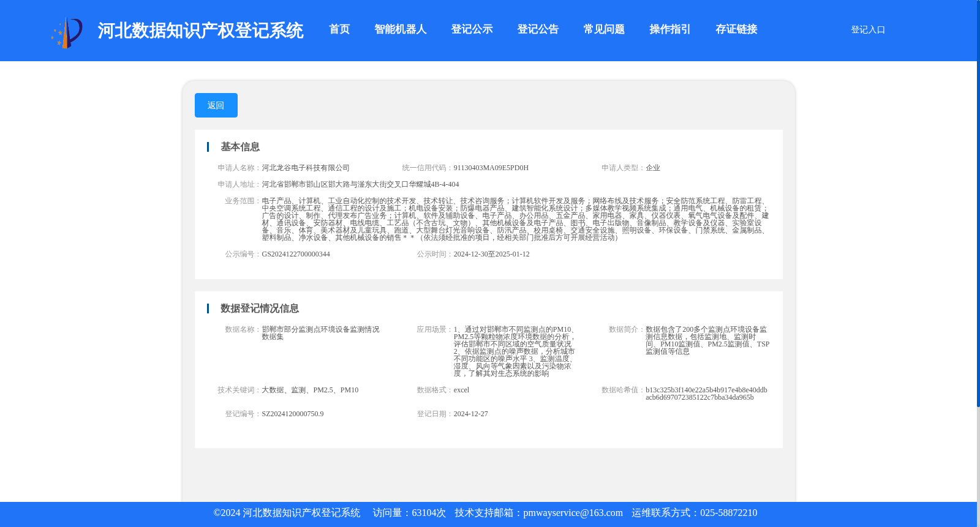Click the footer copyright ©2024 text
Screen dimensions: 980x527
287,513
